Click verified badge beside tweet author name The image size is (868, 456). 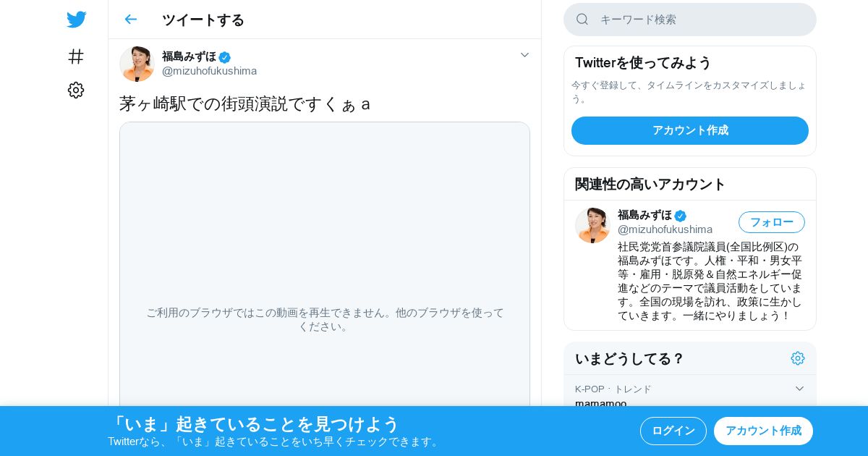[x=225, y=57]
